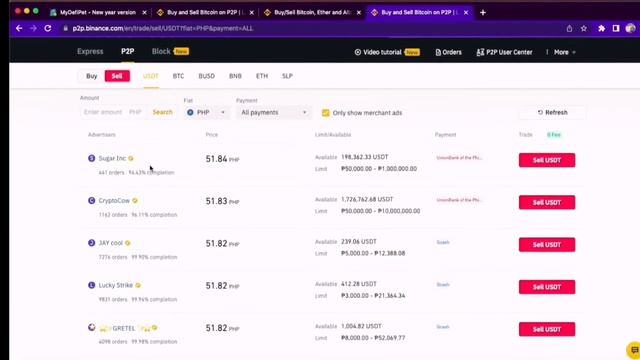The width and height of the screenshot is (640, 360).
Task: Sell USDT to JAY cool
Action: point(547,245)
